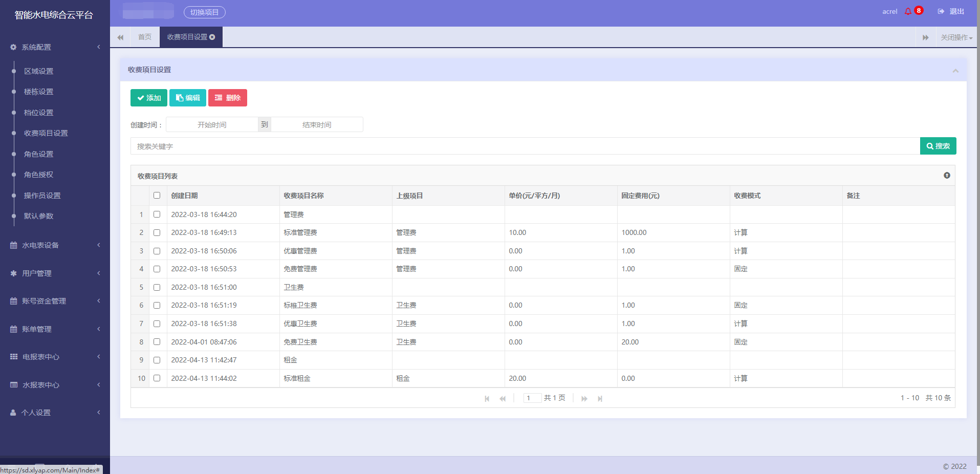
Task: Expand the 水电表设备 menu arrow
Action: pos(99,245)
